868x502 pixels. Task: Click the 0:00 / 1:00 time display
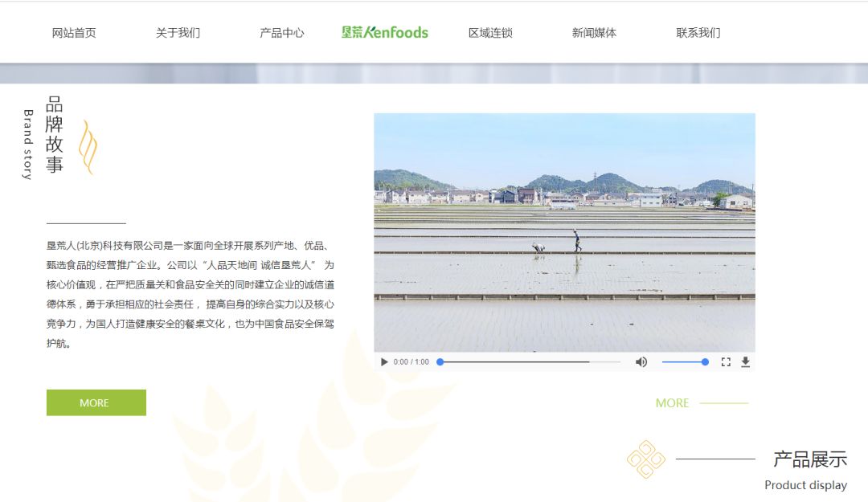click(411, 362)
